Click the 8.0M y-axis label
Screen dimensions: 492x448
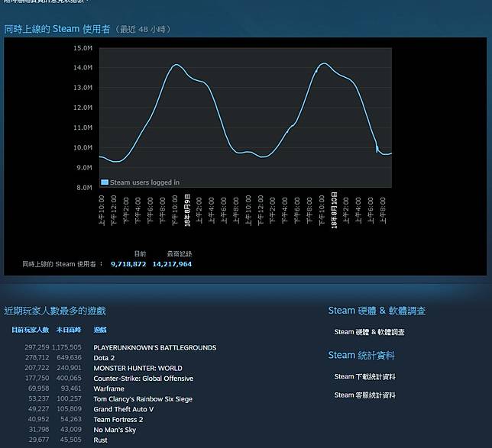pos(84,188)
